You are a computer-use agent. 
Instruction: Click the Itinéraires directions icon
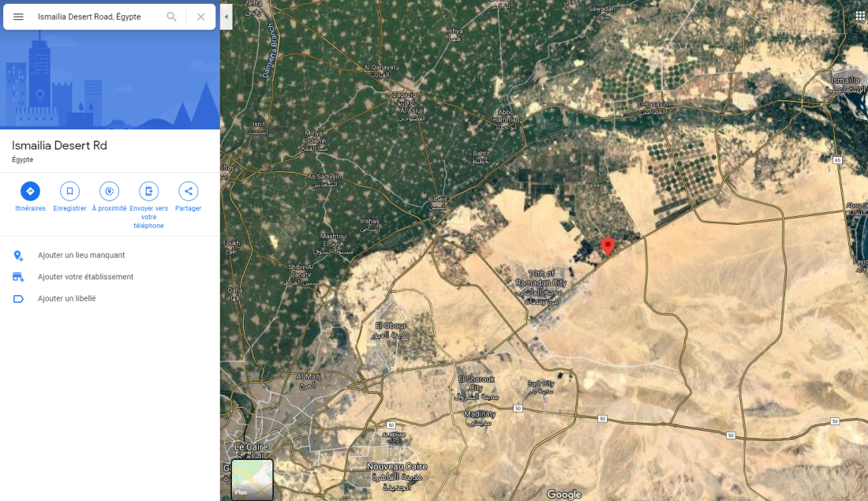(x=31, y=191)
